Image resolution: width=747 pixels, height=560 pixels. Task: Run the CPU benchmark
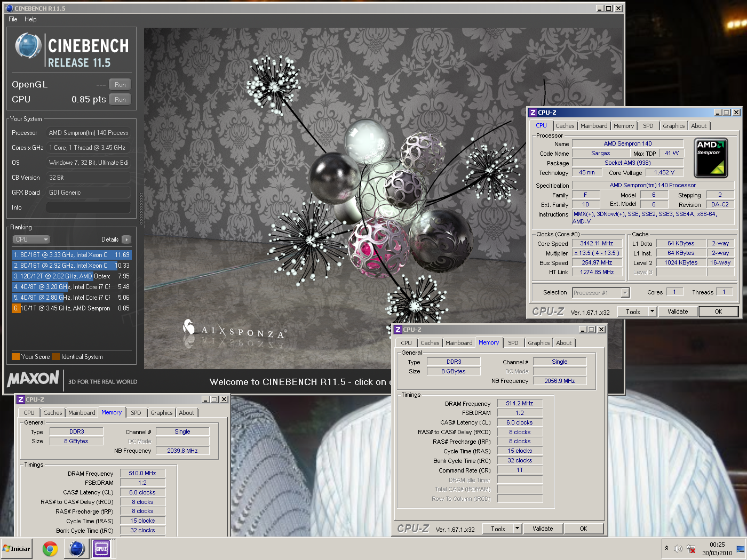(x=120, y=100)
